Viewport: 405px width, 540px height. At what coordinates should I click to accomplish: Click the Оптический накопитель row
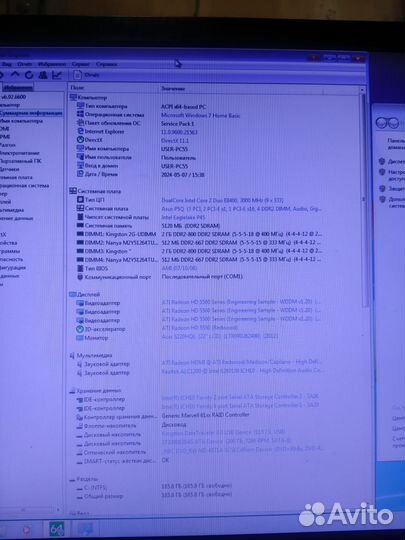(x=200, y=452)
